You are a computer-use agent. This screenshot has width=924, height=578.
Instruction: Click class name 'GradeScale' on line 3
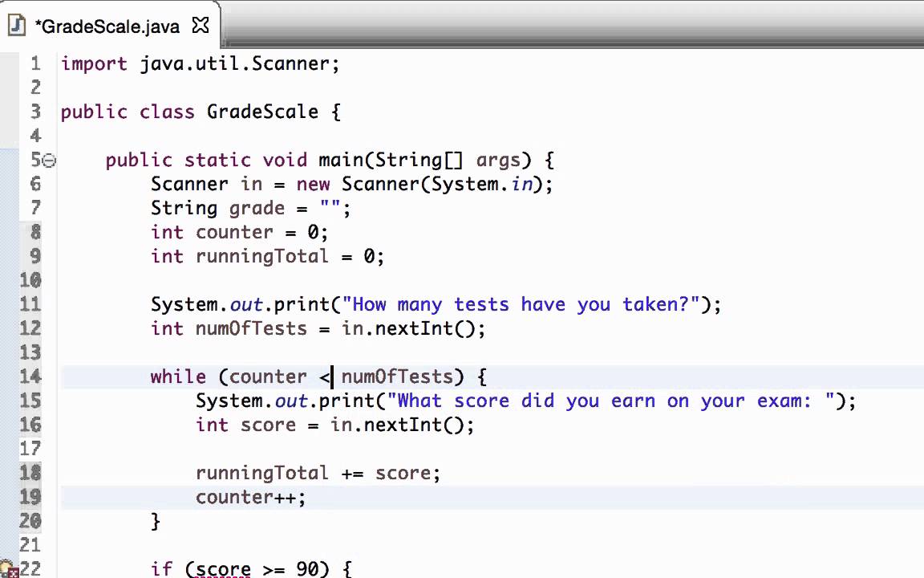pyautogui.click(x=262, y=112)
